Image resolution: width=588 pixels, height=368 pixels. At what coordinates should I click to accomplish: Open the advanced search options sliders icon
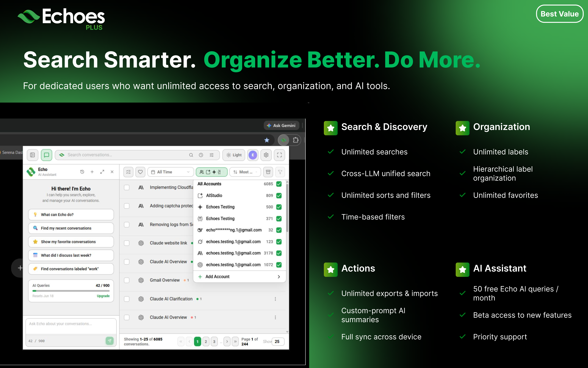212,155
